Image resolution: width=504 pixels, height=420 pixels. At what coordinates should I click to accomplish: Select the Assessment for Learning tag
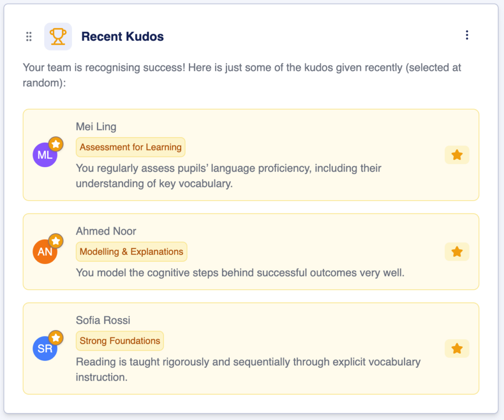click(130, 147)
